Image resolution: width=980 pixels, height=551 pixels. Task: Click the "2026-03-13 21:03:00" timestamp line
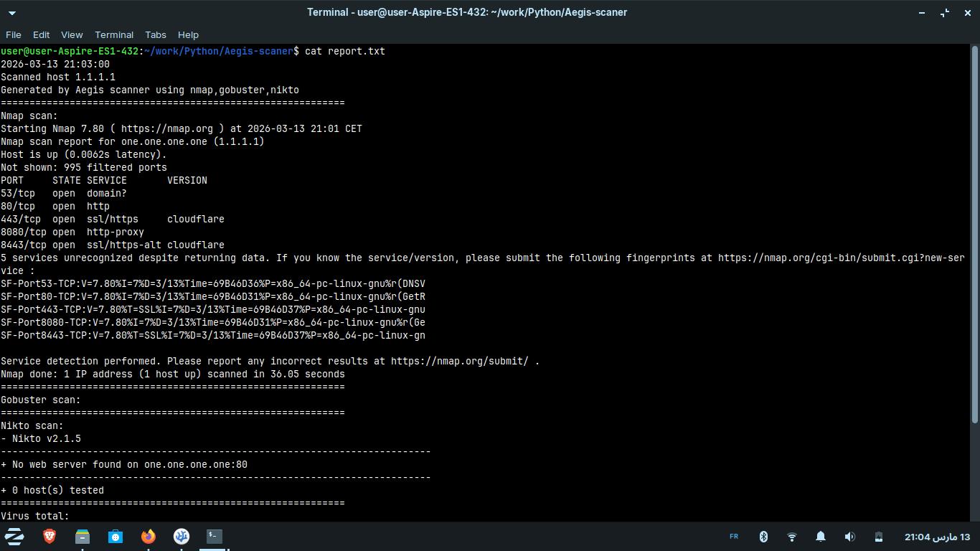55,64
